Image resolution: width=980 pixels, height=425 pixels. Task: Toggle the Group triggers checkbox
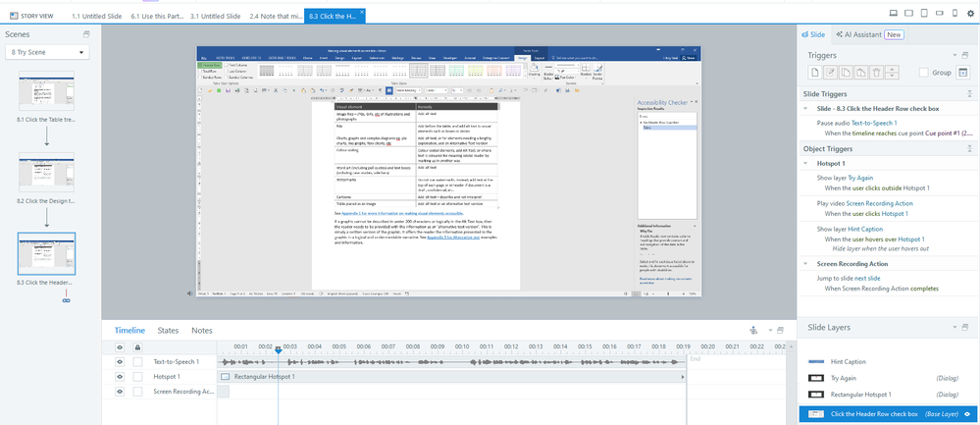click(924, 73)
